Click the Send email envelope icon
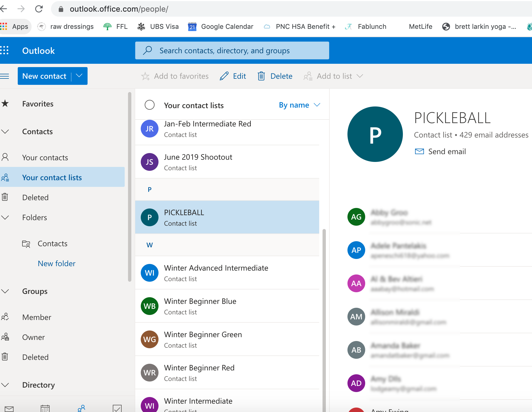The height and width of the screenshot is (412, 532). coord(419,151)
